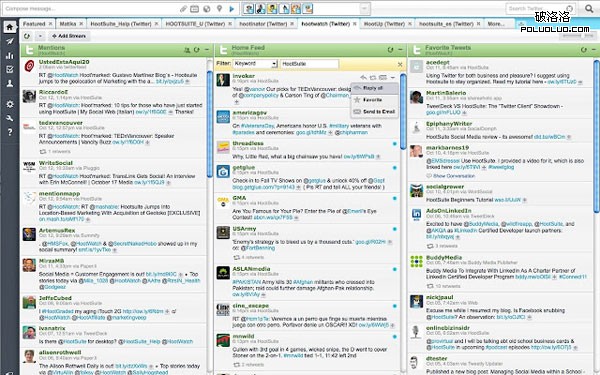Add location with the map pin icon
Image resolution: width=600 pixels, height=375 pixels.
(x=219, y=8)
